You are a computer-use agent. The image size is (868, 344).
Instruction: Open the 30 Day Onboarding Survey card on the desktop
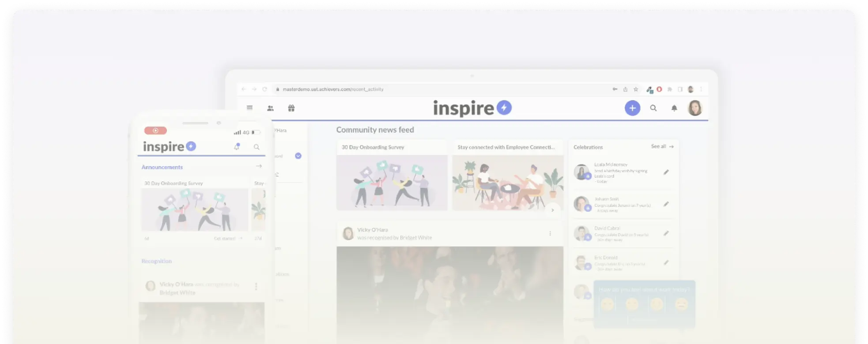point(392,175)
